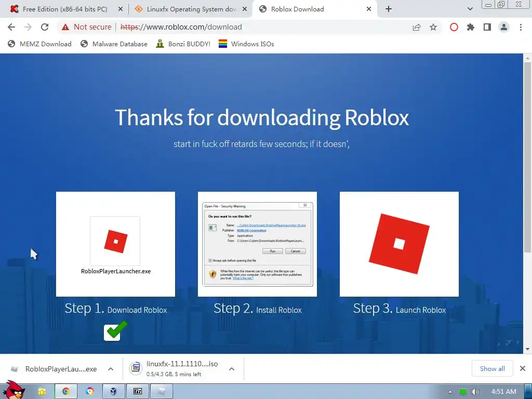Toggle the browser side panel
Image resolution: width=532 pixels, height=399 pixels.
coord(487,27)
